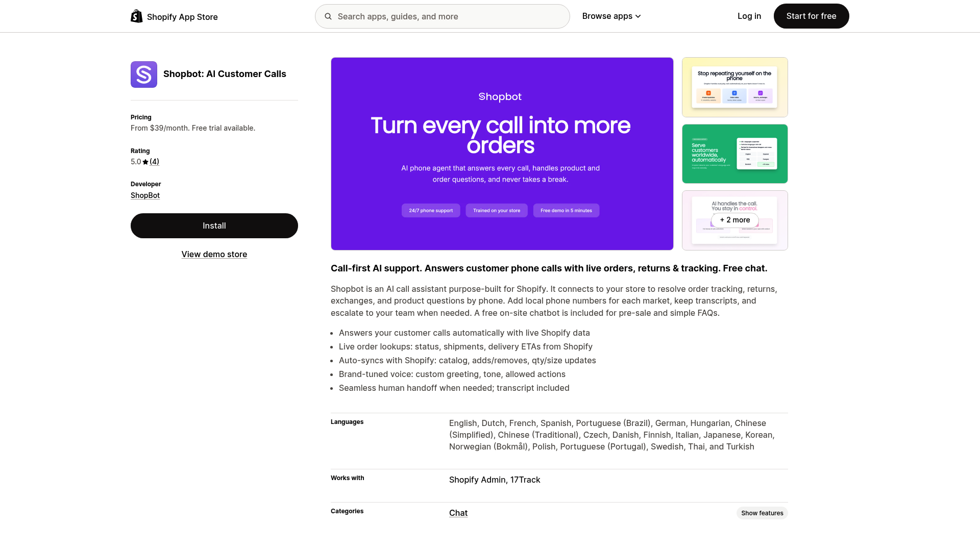This screenshot has width=980, height=551.
Task: Open reviews via the (4) link
Action: (155, 162)
